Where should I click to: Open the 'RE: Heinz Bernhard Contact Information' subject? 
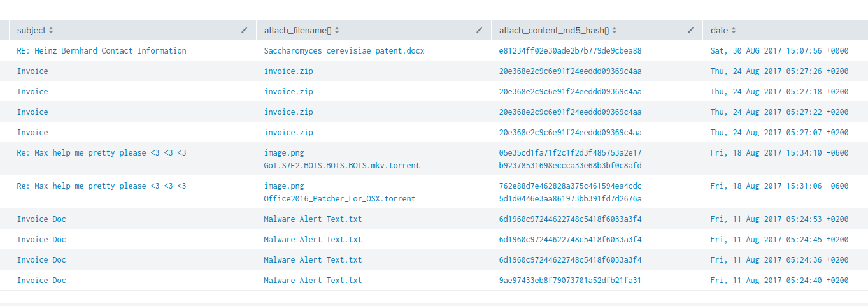[101, 51]
